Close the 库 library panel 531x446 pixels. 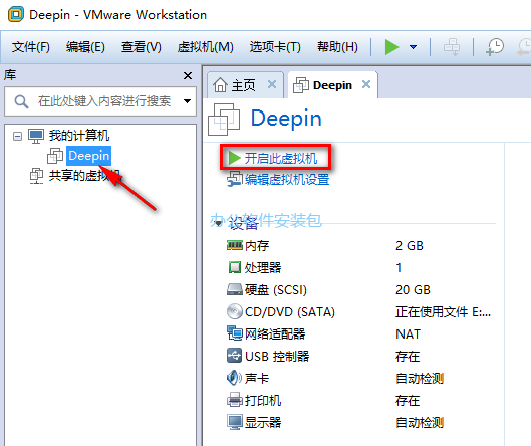[x=188, y=75]
